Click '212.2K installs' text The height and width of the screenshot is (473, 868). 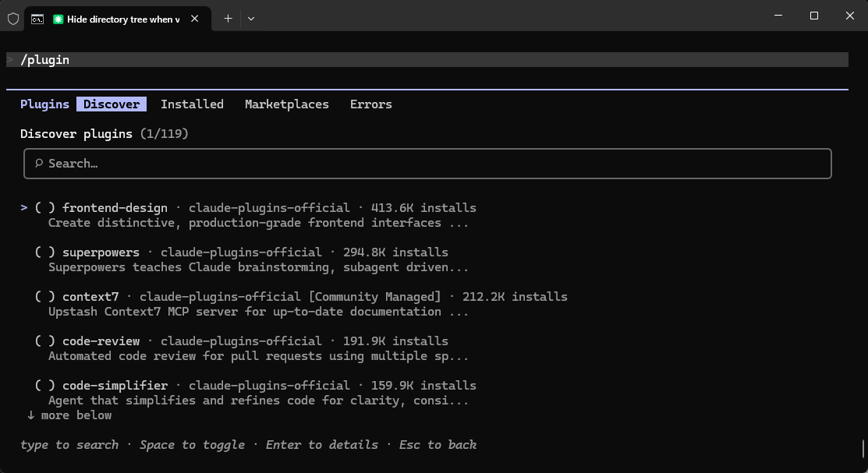point(515,297)
